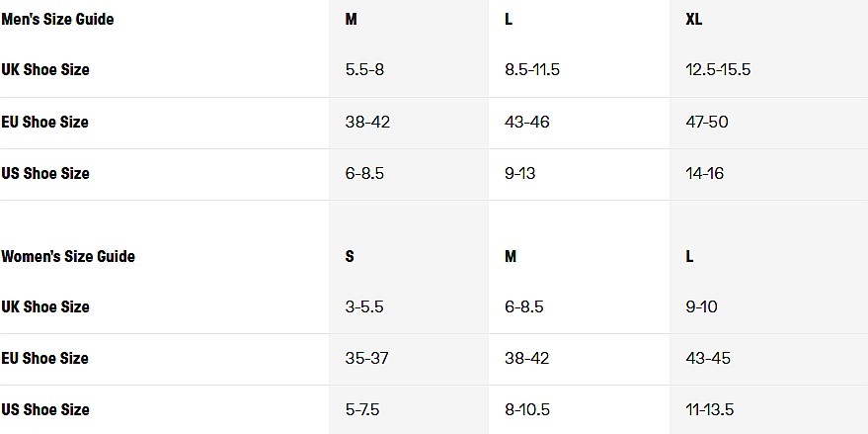Click the Men's Size Guide heading
868x434 pixels.
point(57,19)
